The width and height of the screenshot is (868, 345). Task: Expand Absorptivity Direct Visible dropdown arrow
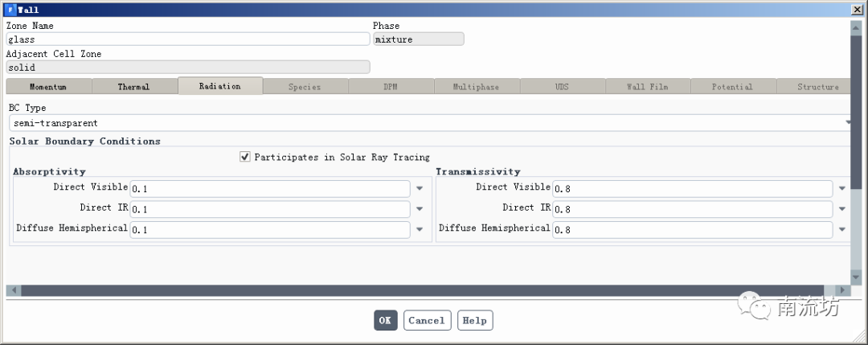point(420,189)
